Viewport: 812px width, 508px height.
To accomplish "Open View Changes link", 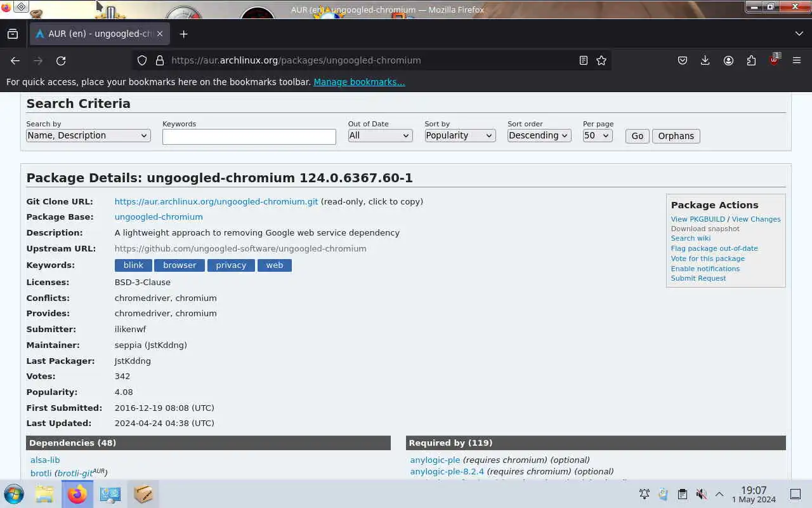I will (x=756, y=219).
